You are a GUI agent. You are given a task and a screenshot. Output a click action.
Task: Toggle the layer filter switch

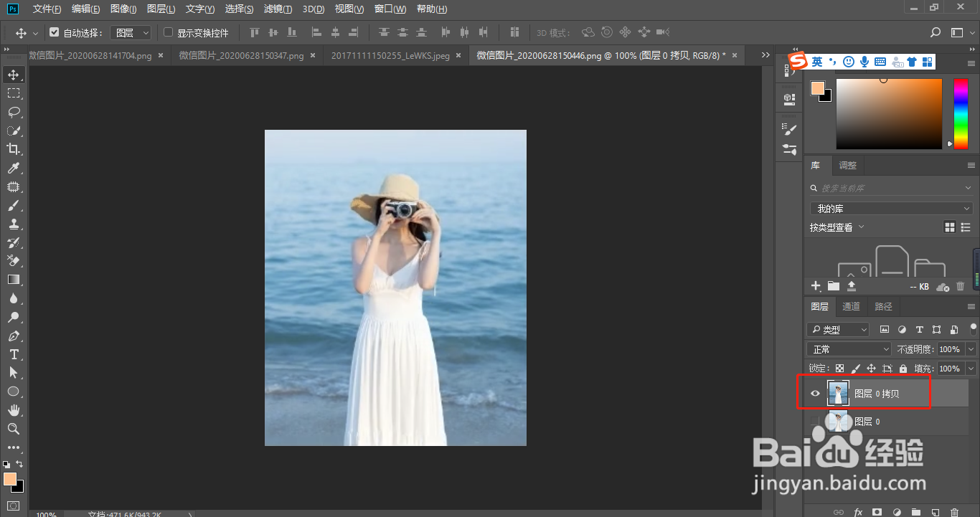pyautogui.click(x=974, y=330)
